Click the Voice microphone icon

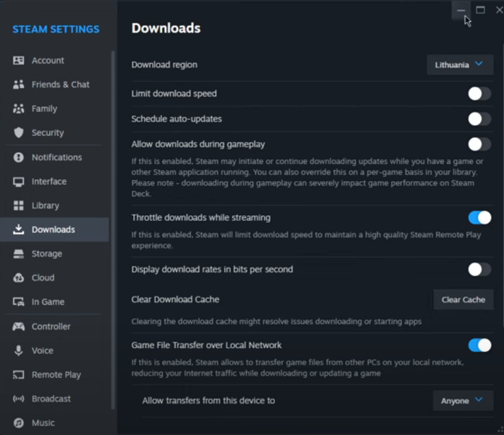pyautogui.click(x=19, y=351)
